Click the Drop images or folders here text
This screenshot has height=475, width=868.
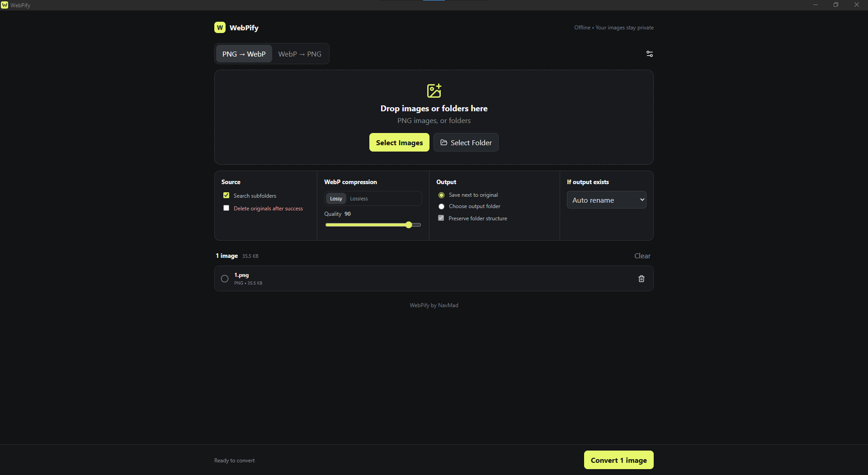pyautogui.click(x=434, y=109)
